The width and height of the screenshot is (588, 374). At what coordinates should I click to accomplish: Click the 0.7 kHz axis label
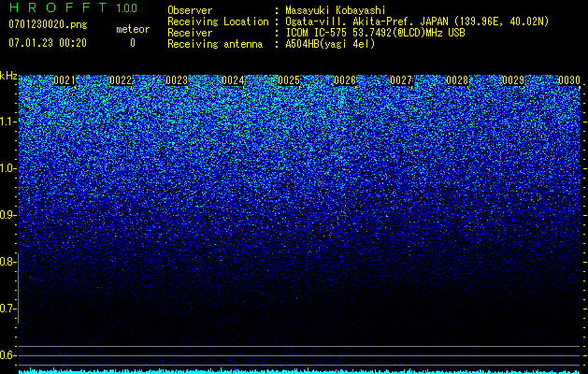(x=7, y=309)
